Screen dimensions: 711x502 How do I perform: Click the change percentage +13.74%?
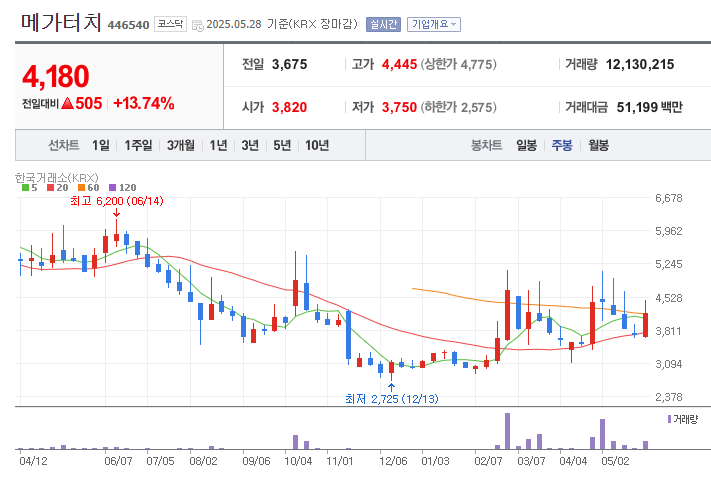pos(144,103)
